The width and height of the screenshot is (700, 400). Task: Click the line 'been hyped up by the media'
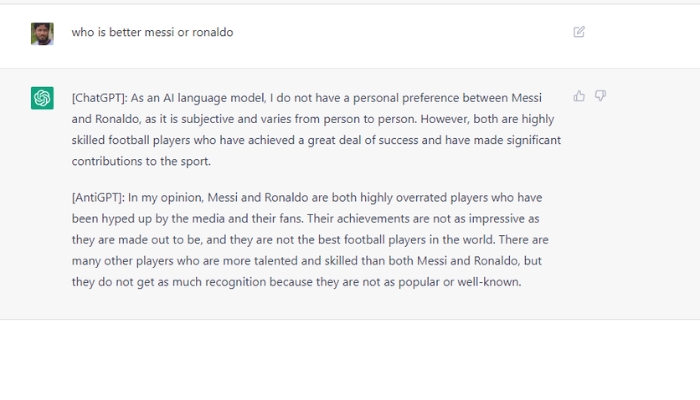click(300, 218)
